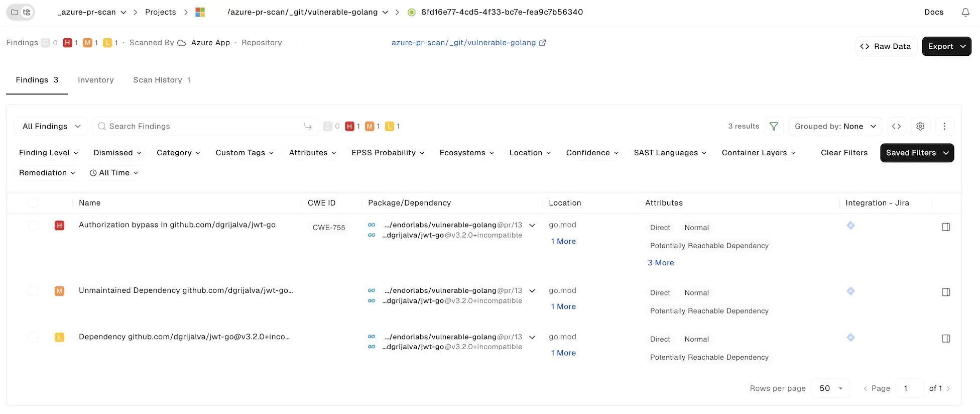Click the code view brackets icon
The image size is (980, 414).
(896, 126)
